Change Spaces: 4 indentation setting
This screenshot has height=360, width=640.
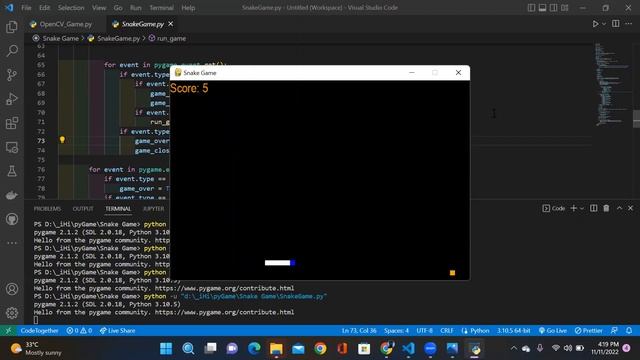(396, 331)
